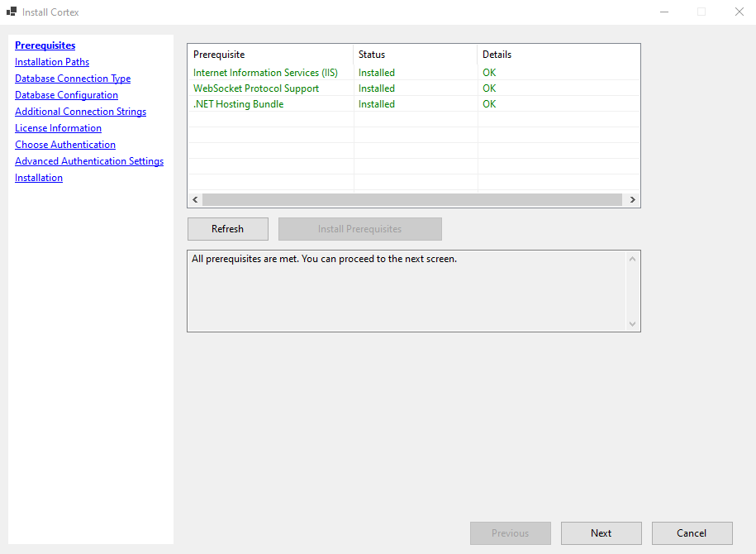Viewport: 756px width, 554px height.
Task: View the License Information step
Action: [x=58, y=127]
